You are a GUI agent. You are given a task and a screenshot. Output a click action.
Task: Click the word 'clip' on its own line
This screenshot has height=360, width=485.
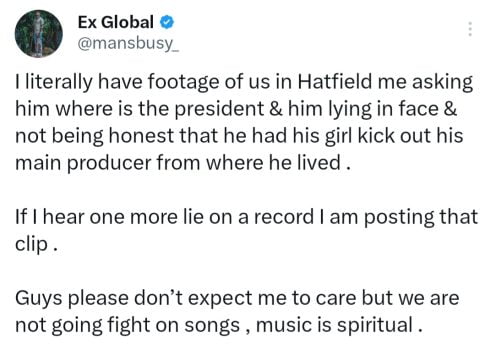coord(31,245)
